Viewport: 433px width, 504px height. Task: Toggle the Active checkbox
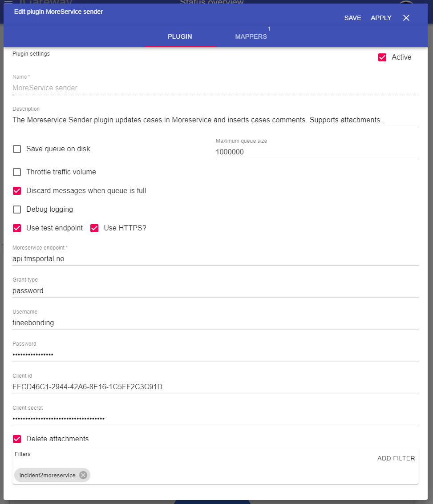pos(382,57)
